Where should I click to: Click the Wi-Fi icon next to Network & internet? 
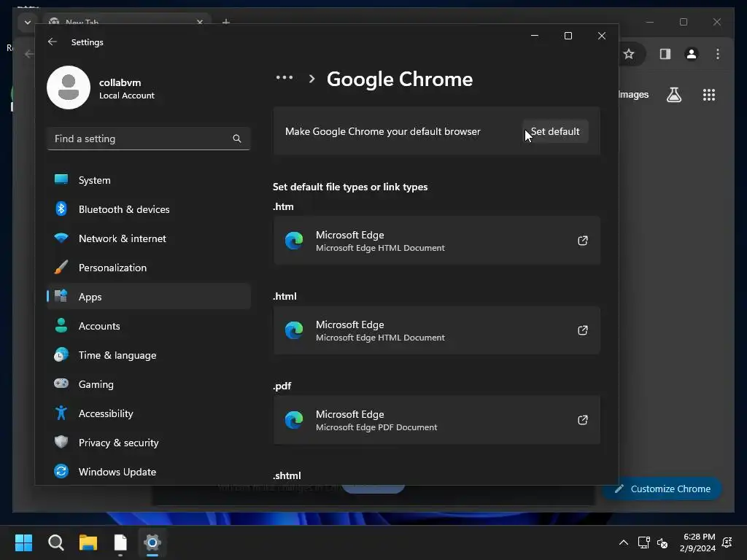click(x=61, y=238)
